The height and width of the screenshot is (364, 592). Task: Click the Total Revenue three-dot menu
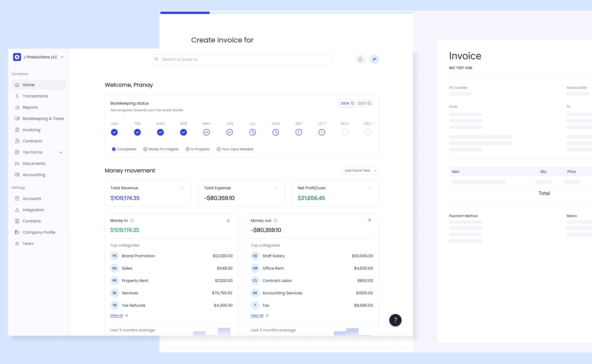[x=183, y=188]
